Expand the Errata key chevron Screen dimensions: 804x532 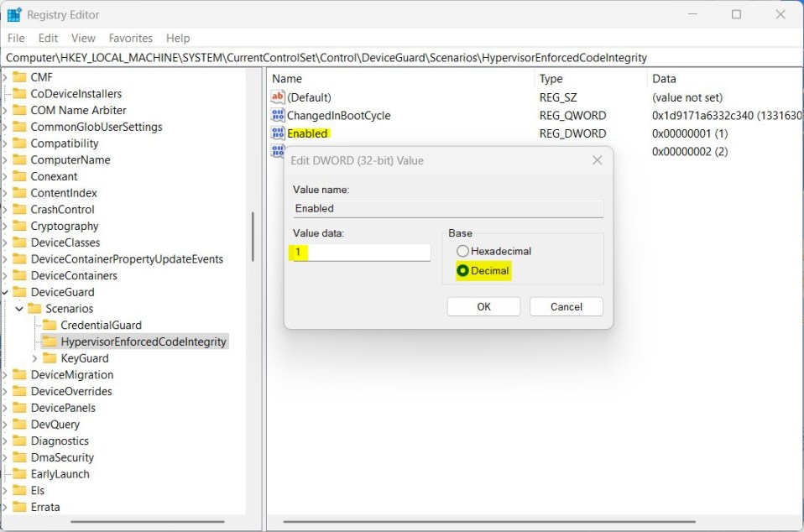tap(4, 507)
